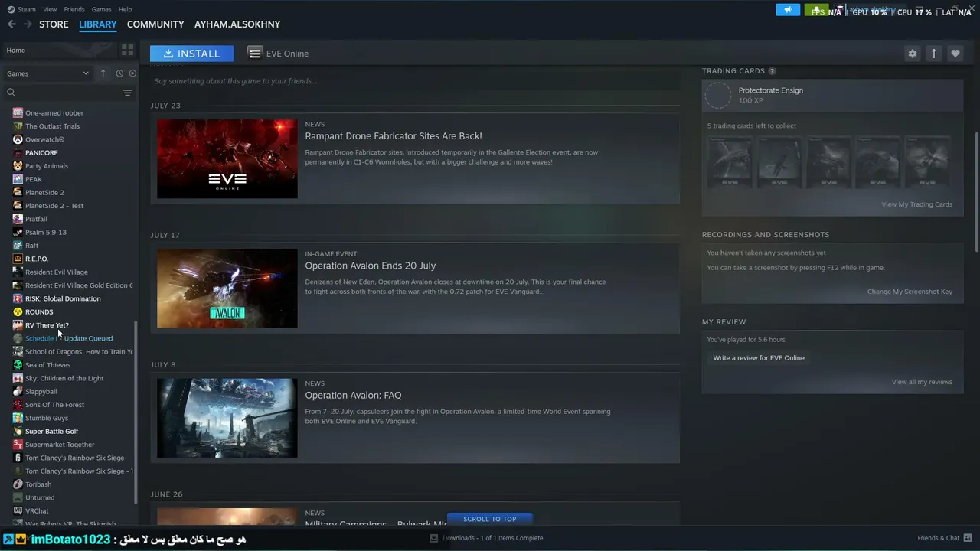Screen dimensions: 980x551
Task: Click the Raft game icon
Action: point(18,246)
